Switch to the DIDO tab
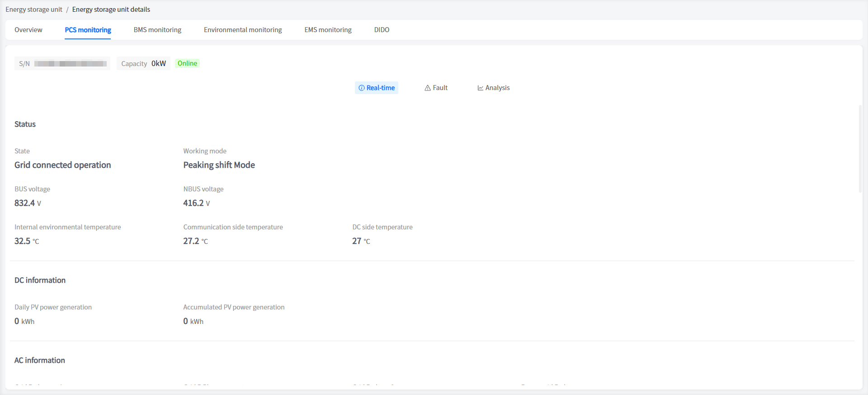 click(382, 30)
